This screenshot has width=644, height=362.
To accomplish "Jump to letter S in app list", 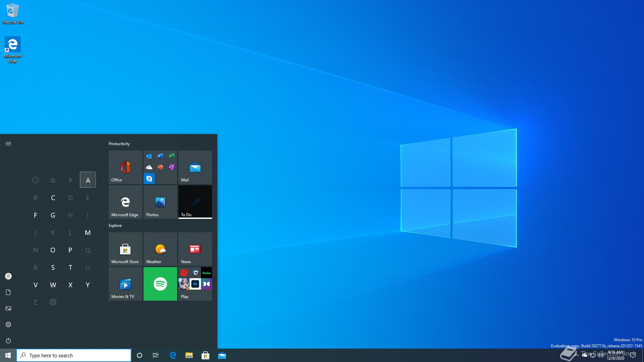I will pyautogui.click(x=53, y=267).
